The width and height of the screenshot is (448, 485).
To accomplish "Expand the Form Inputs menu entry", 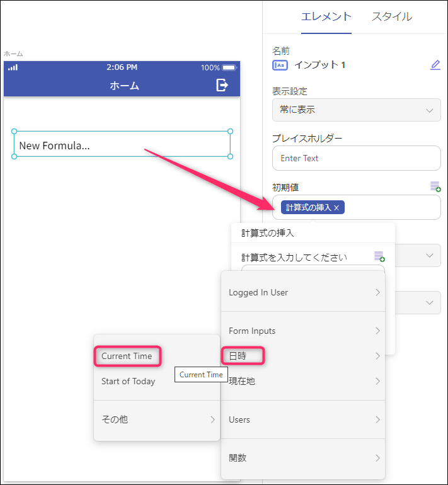I will click(x=303, y=331).
